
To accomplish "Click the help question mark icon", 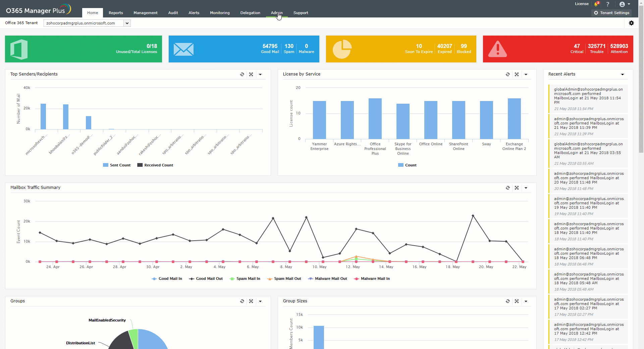I will (x=608, y=4).
